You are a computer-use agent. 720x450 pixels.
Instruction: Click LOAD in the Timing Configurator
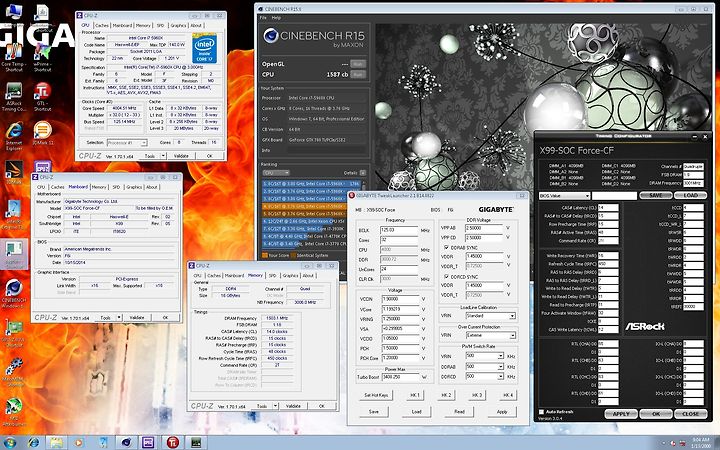pos(691,196)
